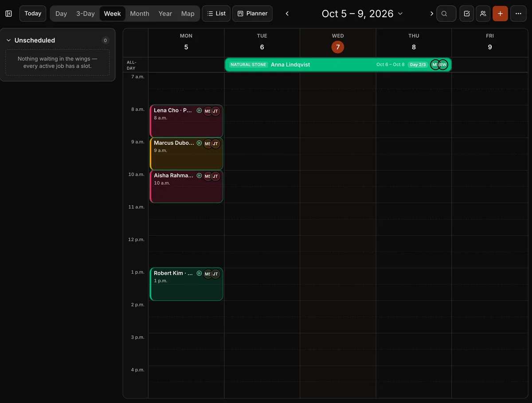Viewport: 532px width, 403px height.
Task: Open the List view button
Action: point(216,14)
